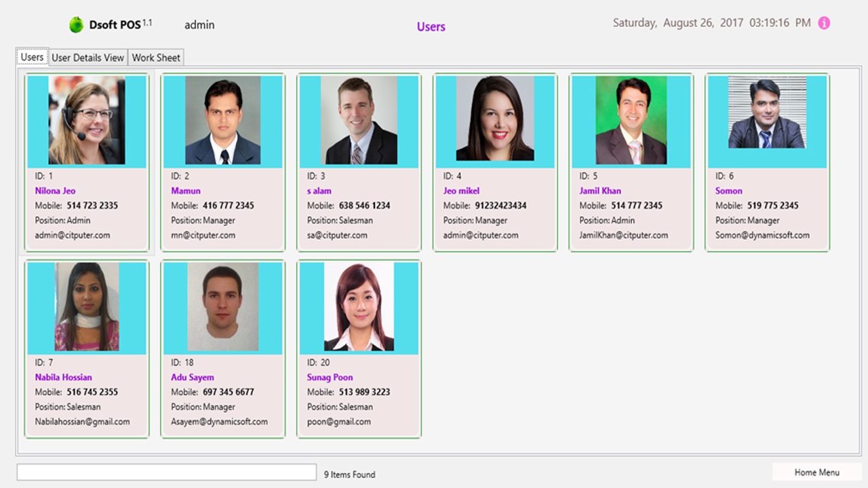868x488 pixels.
Task: Click the pink info icon
Action: click(x=824, y=23)
